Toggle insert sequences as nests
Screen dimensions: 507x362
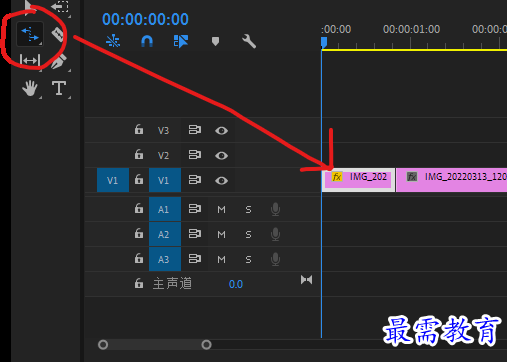point(113,41)
